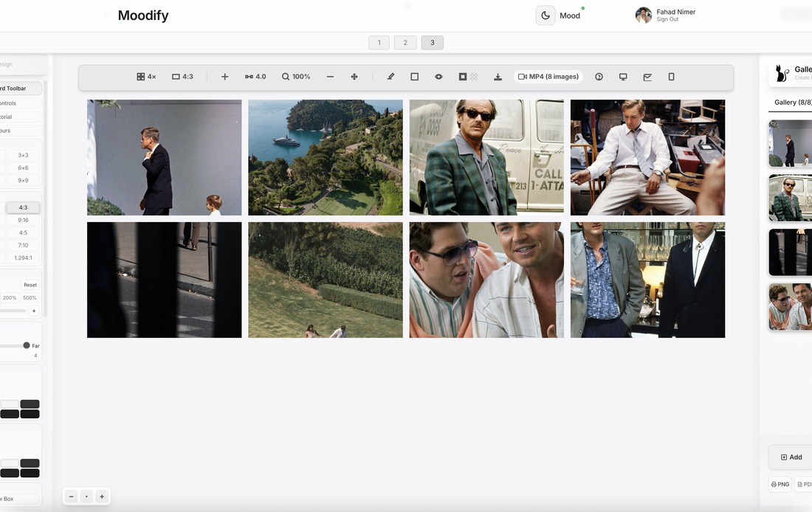Select the 4:3 ratio in sidebar
This screenshot has height=512, width=812.
pos(23,207)
